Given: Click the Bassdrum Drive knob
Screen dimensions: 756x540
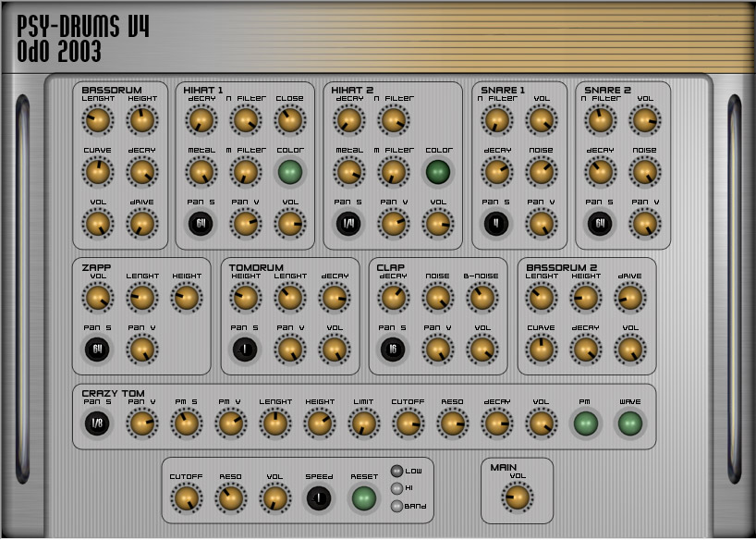Looking at the screenshot, I should pos(142,224).
